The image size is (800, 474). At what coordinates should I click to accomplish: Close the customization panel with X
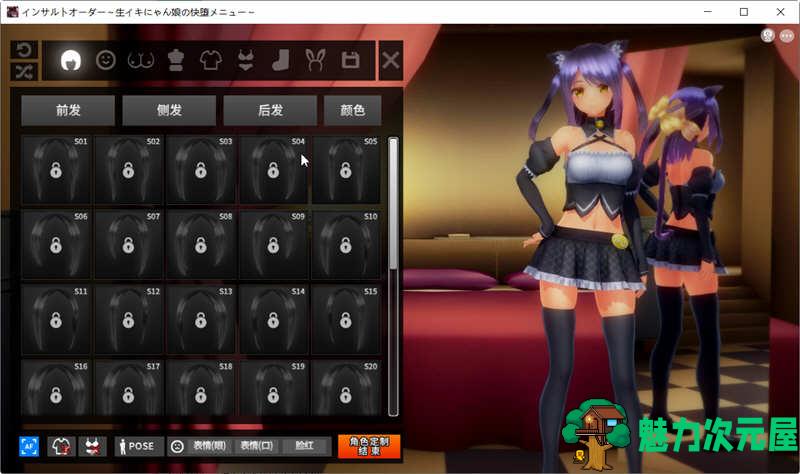coord(391,60)
